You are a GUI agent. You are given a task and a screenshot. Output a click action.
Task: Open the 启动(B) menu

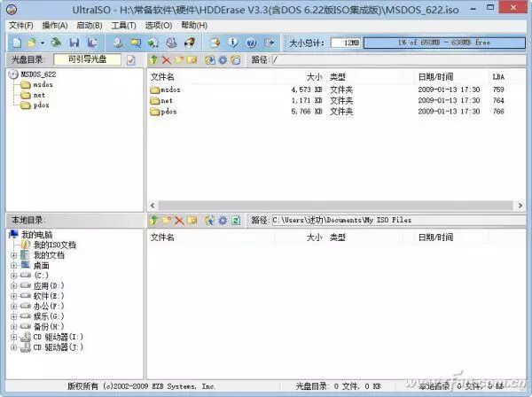90,26
